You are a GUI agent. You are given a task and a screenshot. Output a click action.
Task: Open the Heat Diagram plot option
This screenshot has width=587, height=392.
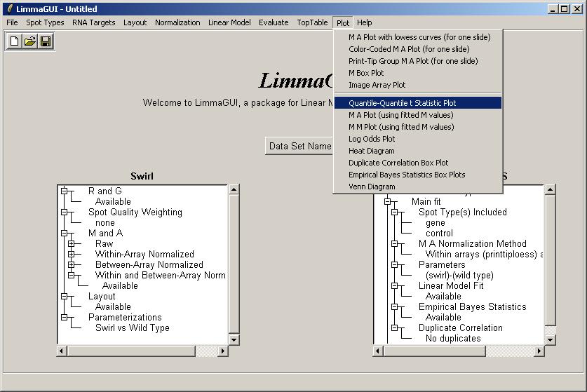point(371,151)
